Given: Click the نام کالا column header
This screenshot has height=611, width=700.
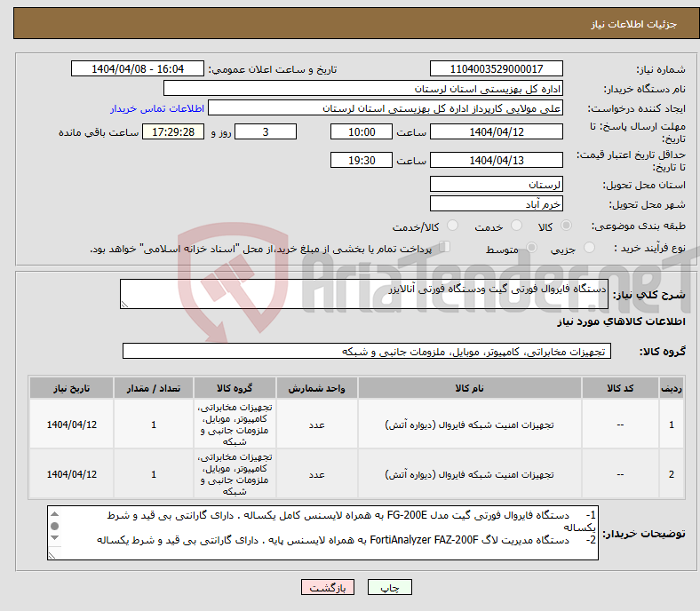Looking at the screenshot, I should tap(470, 388).
